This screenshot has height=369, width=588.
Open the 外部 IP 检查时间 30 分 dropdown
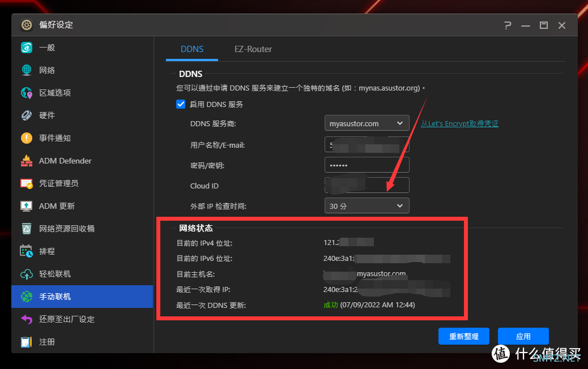coord(367,205)
